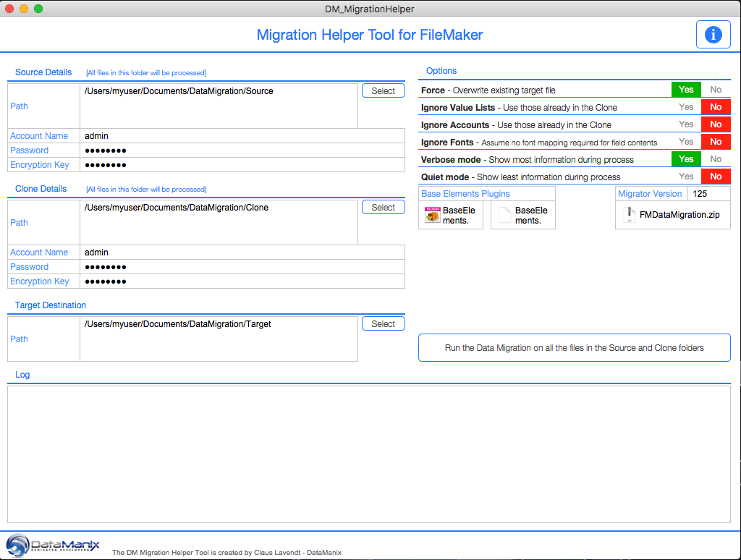
Task: Disable Quiet mode with No
Action: pyautogui.click(x=716, y=177)
